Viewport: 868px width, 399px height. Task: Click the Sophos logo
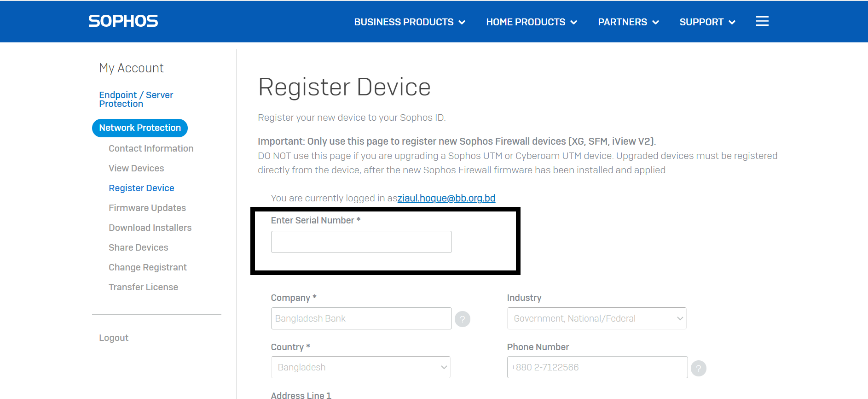click(123, 21)
